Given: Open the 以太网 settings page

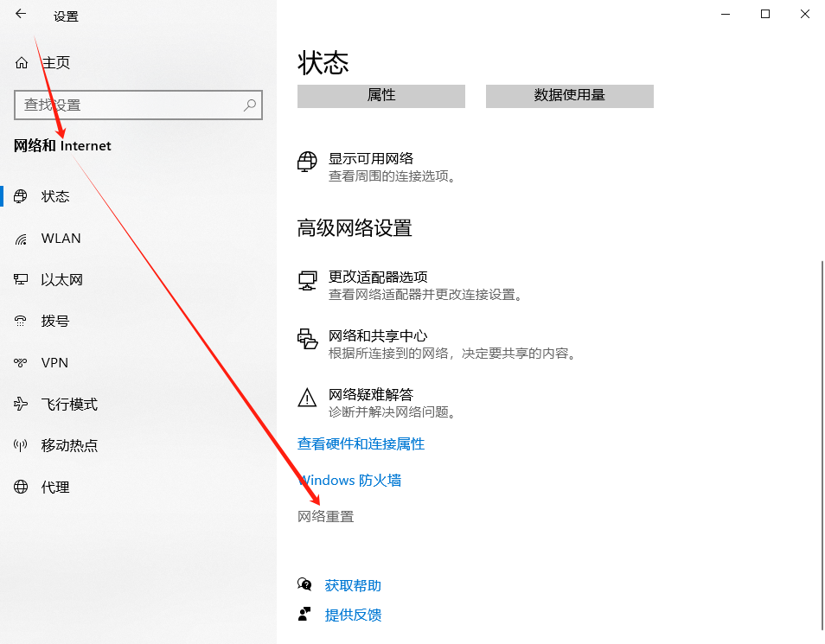Looking at the screenshot, I should [138, 279].
